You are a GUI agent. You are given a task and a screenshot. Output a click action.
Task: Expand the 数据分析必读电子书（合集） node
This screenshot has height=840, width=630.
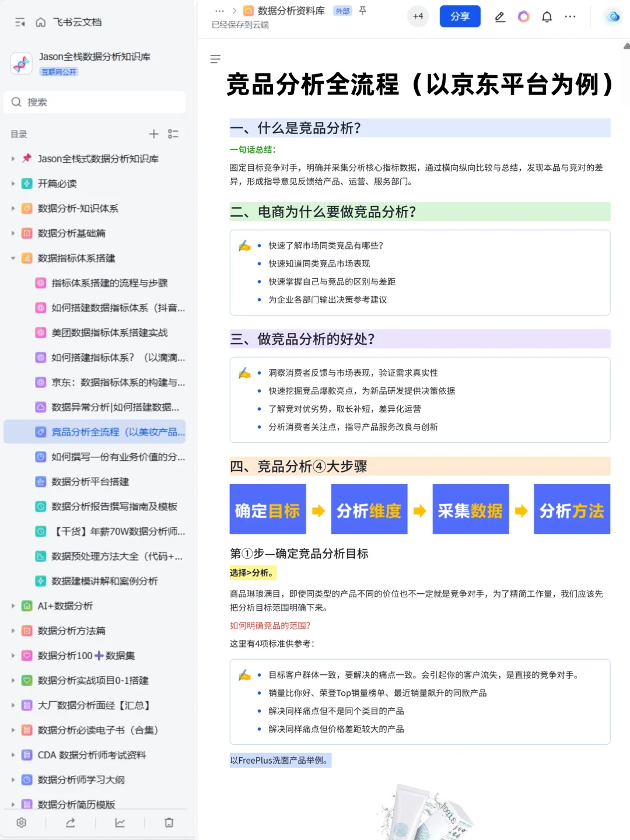[x=13, y=730]
